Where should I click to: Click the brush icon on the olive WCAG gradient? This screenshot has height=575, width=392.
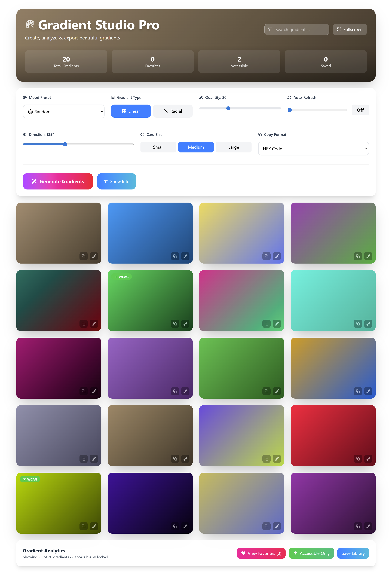(x=94, y=527)
